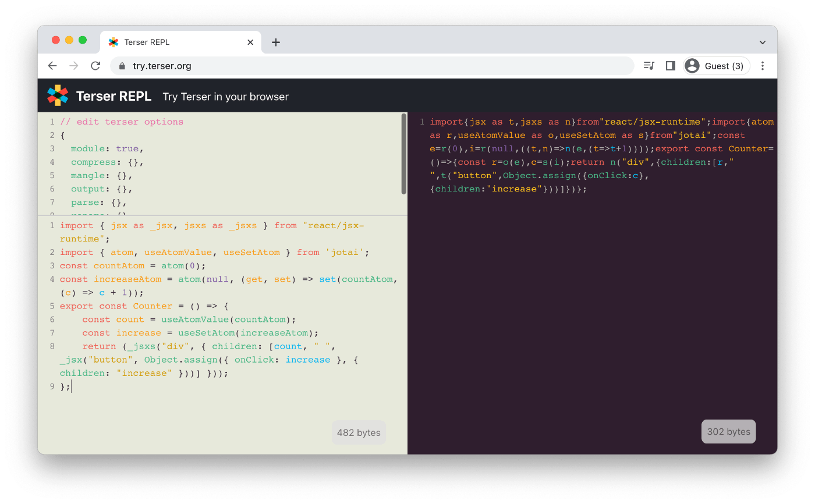Viewport: 815px width, 504px height.
Task: Open Chrome's three-dot menu
Action: tap(763, 66)
